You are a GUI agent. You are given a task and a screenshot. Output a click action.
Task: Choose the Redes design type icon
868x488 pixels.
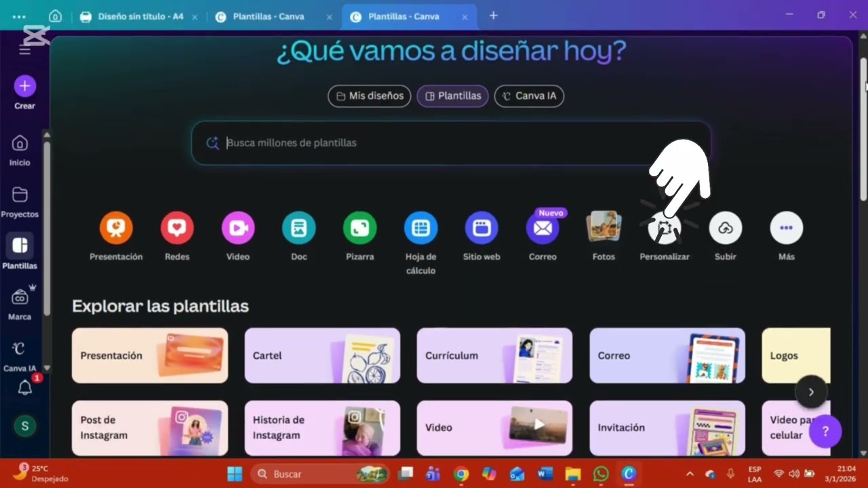coord(177,228)
